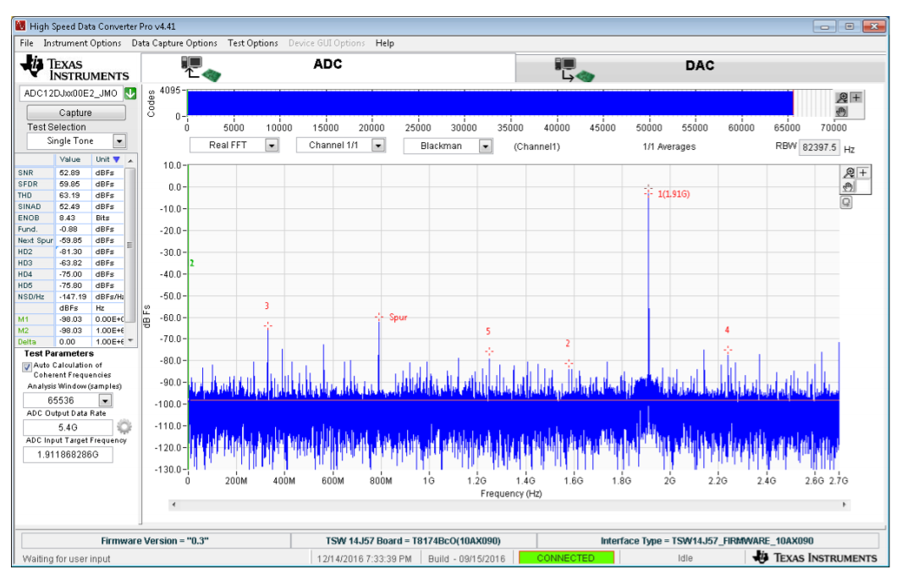The image size is (924, 574).
Task: Open the Test Options menu
Action: [253, 43]
